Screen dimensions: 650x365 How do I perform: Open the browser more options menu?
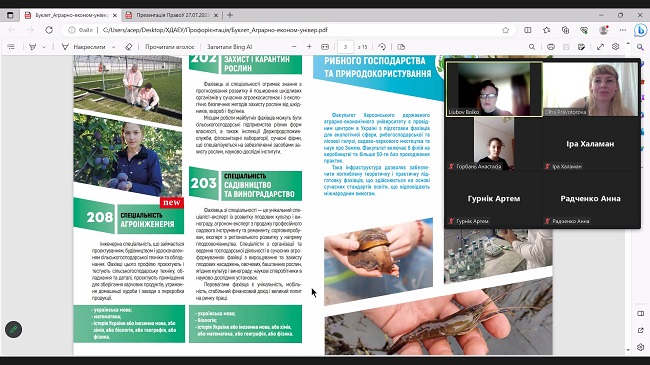(x=623, y=30)
